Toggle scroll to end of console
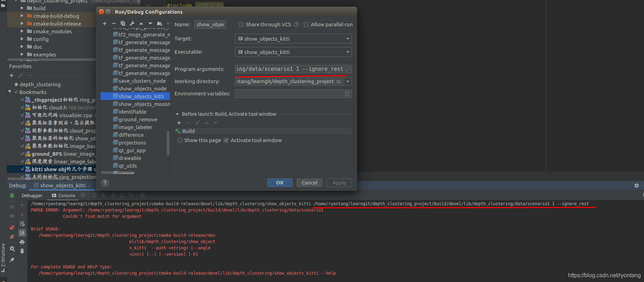This screenshot has width=644, height=282. pyautogui.click(x=22, y=233)
